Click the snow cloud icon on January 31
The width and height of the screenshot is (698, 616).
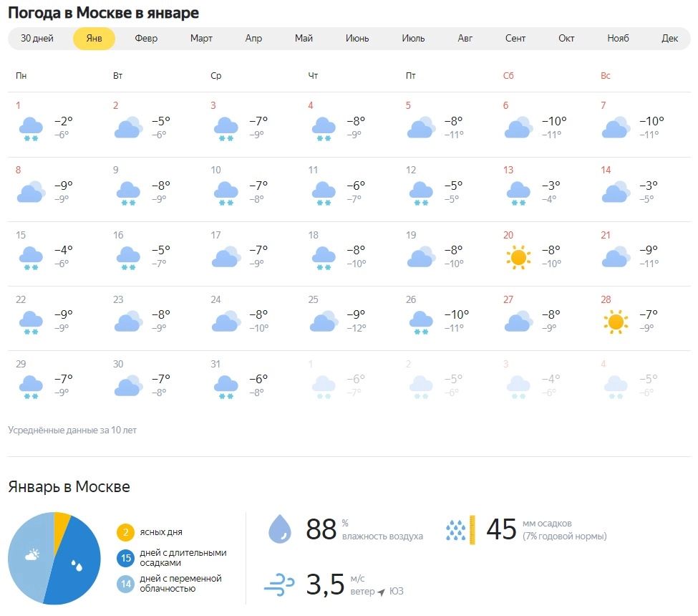(x=226, y=387)
